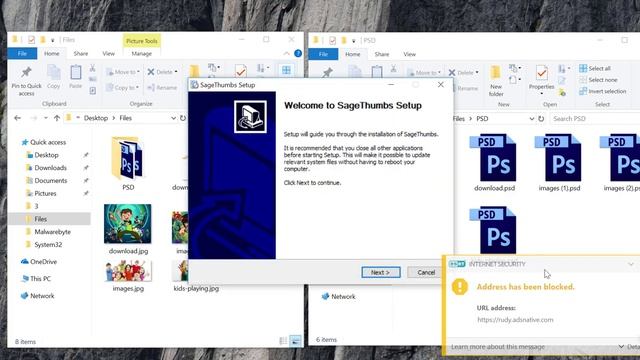The height and width of the screenshot is (360, 640).
Task: Select images.jpg thumbnail
Action: [x=128, y=271]
